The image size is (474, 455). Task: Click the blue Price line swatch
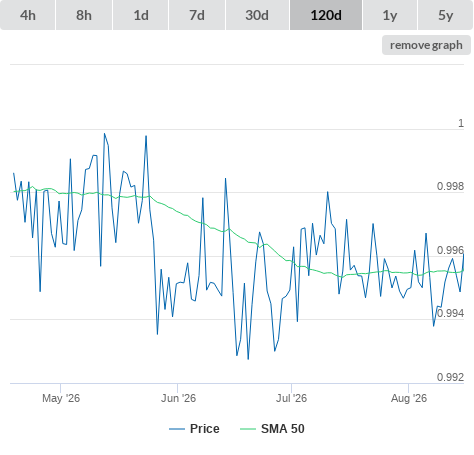tap(177, 429)
